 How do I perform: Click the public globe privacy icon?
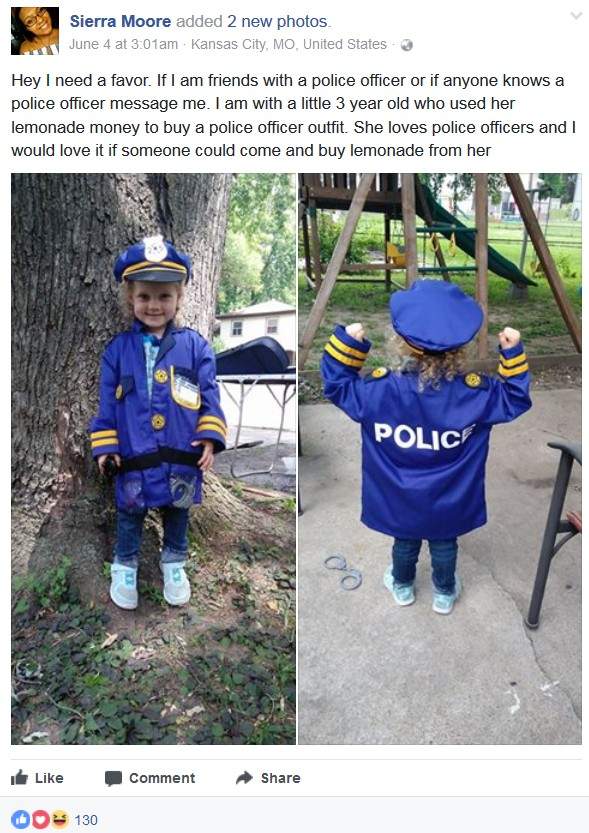[406, 45]
